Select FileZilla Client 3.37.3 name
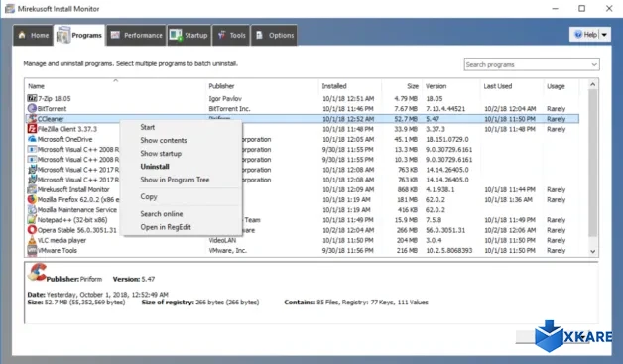623x364 pixels. 67,129
